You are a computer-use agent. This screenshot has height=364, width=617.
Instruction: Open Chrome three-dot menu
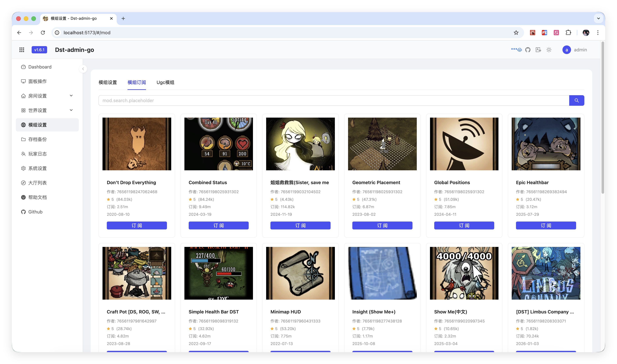click(598, 33)
